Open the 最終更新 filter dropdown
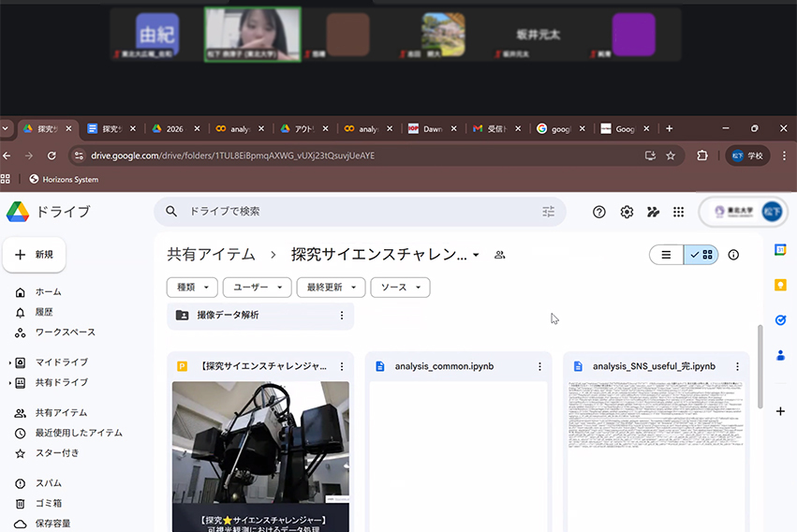Image resolution: width=797 pixels, height=532 pixels. [330, 288]
